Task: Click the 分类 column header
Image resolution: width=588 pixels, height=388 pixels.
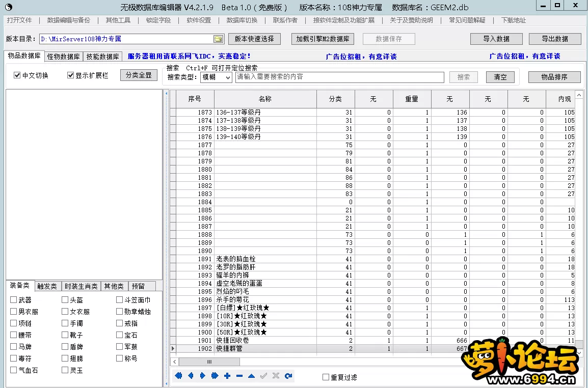Action: 336,99
